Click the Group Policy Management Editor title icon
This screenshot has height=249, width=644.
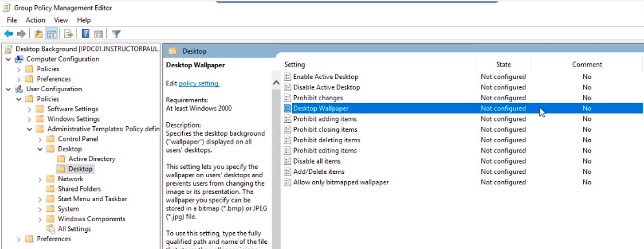click(x=7, y=8)
